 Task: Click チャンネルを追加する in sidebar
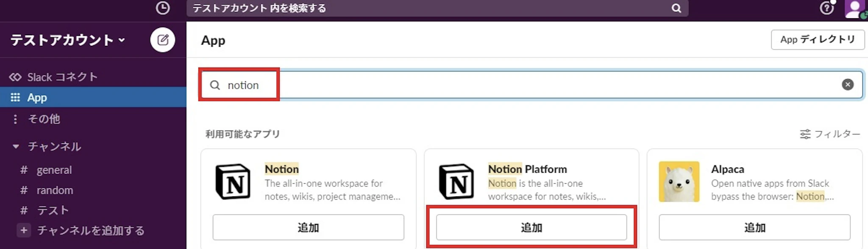pyautogui.click(x=90, y=230)
